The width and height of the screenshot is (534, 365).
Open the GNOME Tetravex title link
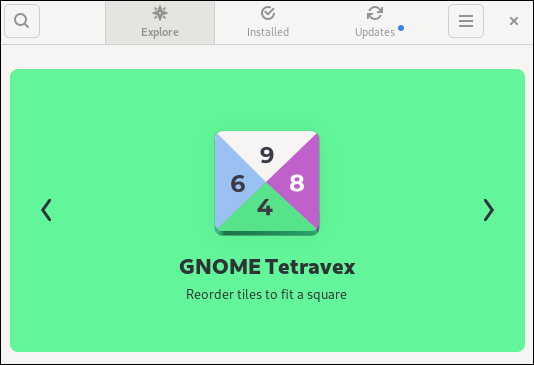point(267,267)
